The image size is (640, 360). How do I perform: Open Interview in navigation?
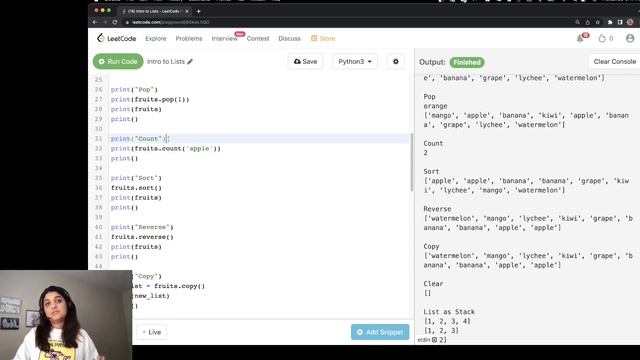(224, 38)
